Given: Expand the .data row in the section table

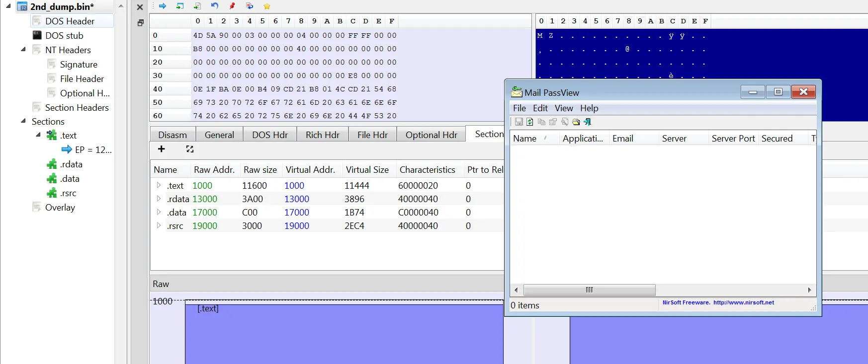Looking at the screenshot, I should [x=159, y=212].
